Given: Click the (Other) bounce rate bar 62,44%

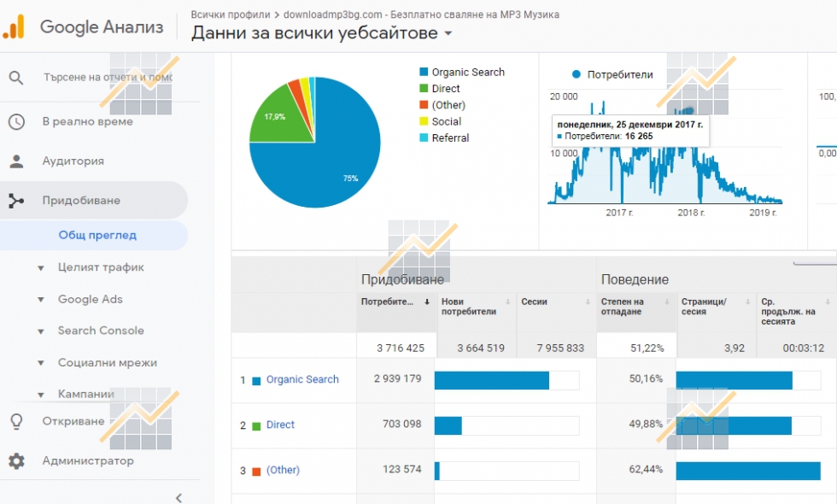Looking at the screenshot, I should [x=748, y=471].
